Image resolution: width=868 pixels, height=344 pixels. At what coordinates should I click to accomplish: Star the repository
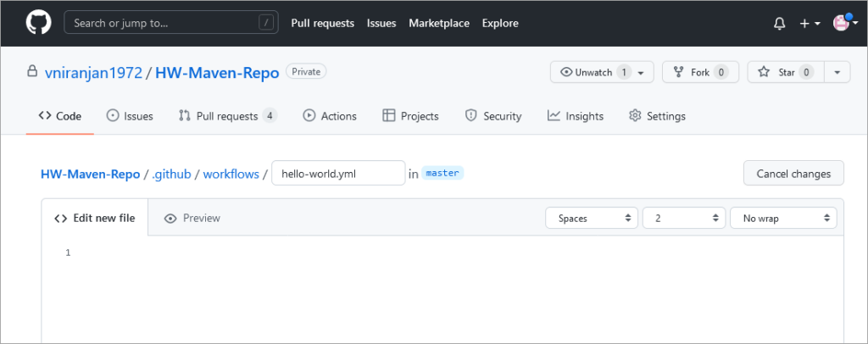point(786,72)
